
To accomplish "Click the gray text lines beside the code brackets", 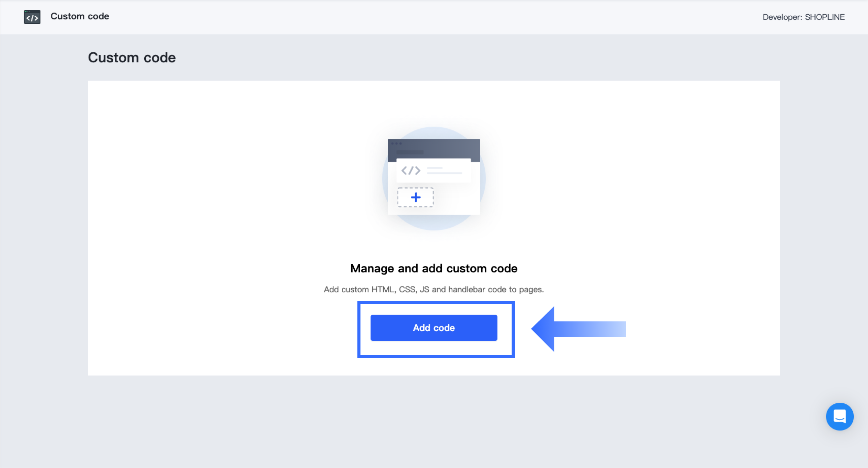I will [444, 170].
